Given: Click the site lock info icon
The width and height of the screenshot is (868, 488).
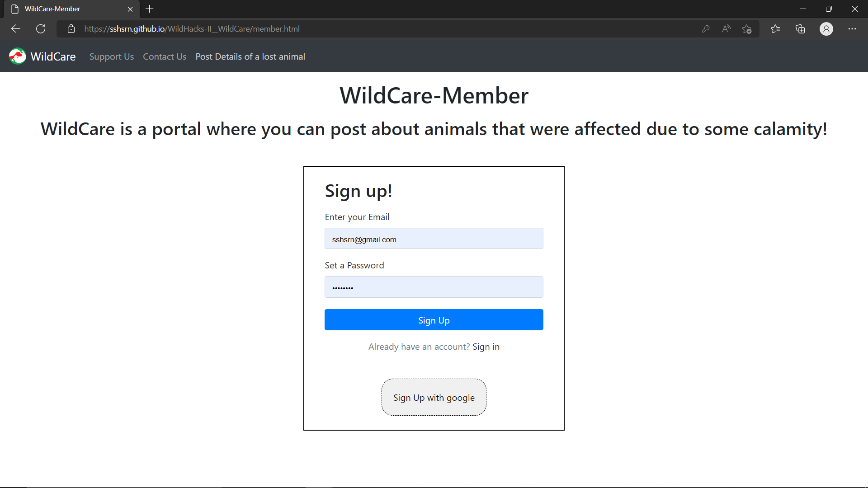Looking at the screenshot, I should click(71, 29).
